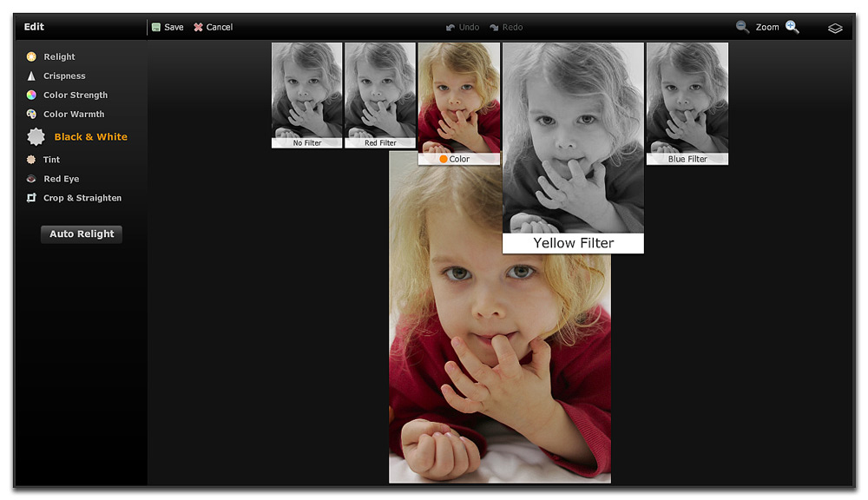This screenshot has height=500, width=868.
Task: Click the orange dot beside Color
Action: 444,159
